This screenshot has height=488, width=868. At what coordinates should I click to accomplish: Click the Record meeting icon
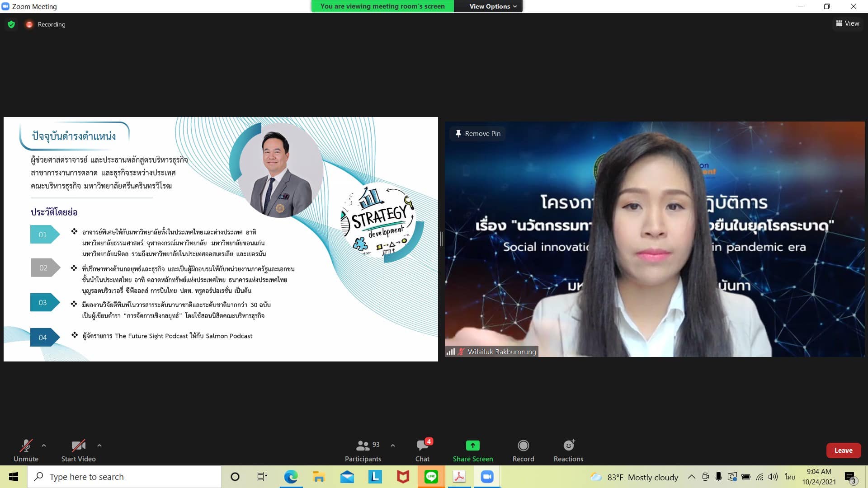pyautogui.click(x=523, y=446)
